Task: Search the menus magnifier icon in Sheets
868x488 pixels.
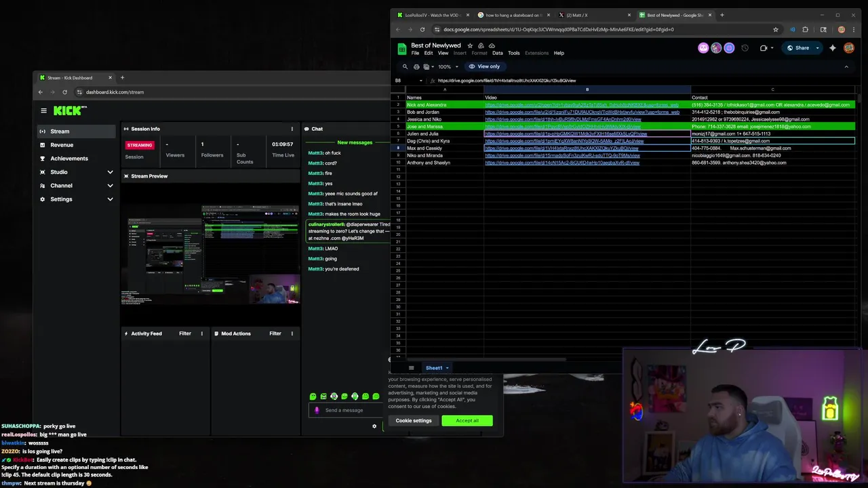Action: pyautogui.click(x=405, y=66)
